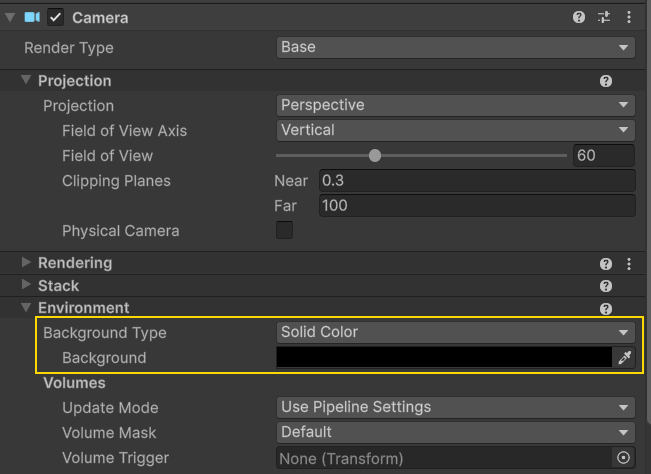Click the Environment section help icon
The width and height of the screenshot is (651, 474).
click(606, 309)
